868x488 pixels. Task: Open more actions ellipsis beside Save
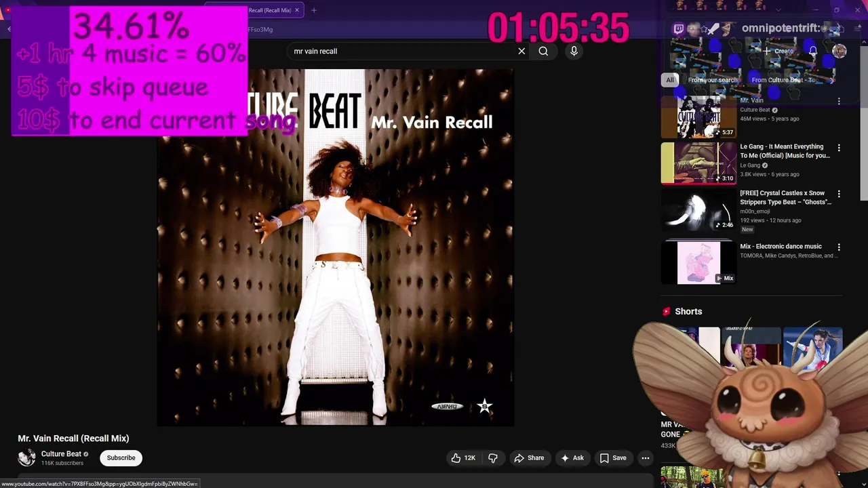click(646, 458)
